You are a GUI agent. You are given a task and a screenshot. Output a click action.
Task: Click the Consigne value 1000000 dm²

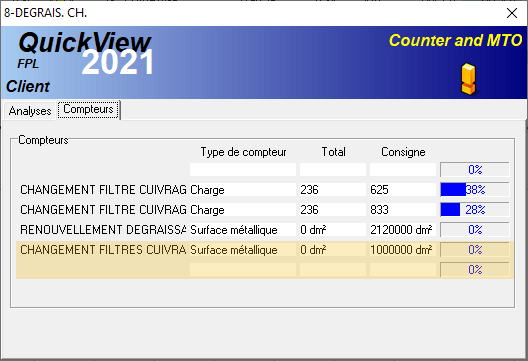[403, 250]
